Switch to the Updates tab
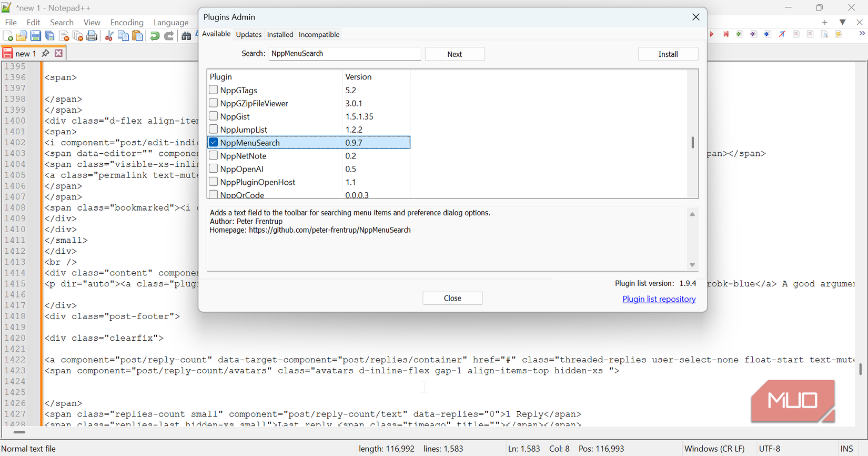The width and height of the screenshot is (868, 456). click(249, 35)
